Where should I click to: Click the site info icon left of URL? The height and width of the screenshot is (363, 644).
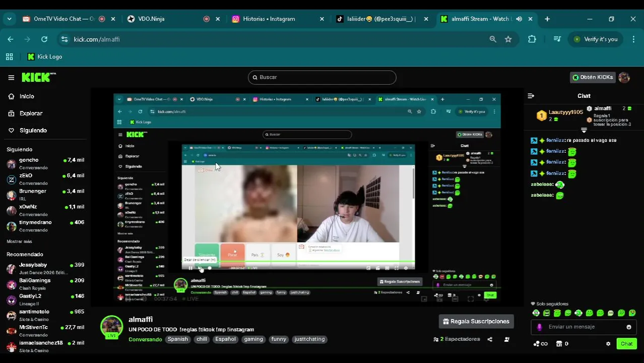click(64, 39)
